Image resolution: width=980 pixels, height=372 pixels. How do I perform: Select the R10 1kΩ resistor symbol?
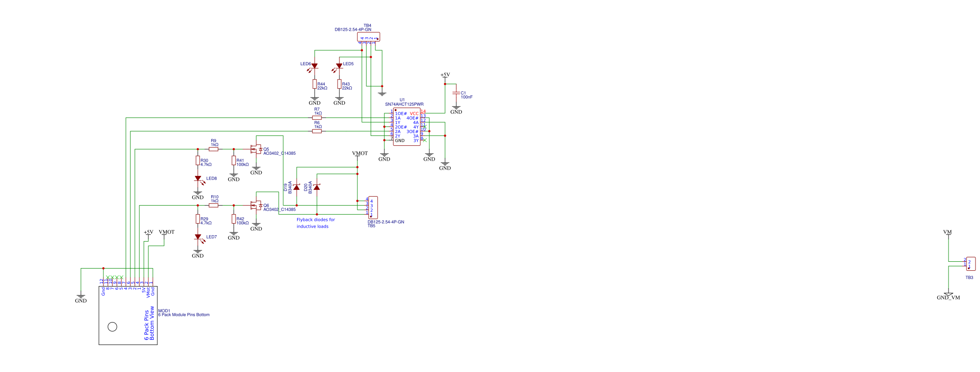(214, 206)
